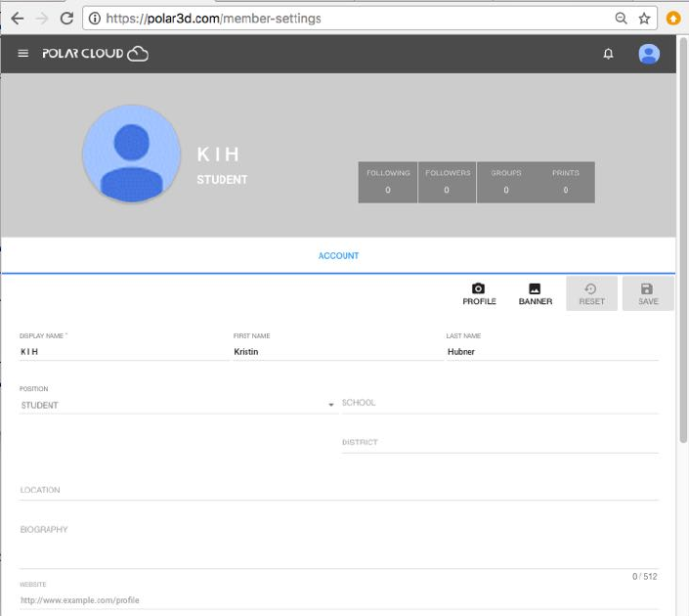This screenshot has height=616, width=689.
Task: Click the browser forward arrow
Action: click(42, 19)
